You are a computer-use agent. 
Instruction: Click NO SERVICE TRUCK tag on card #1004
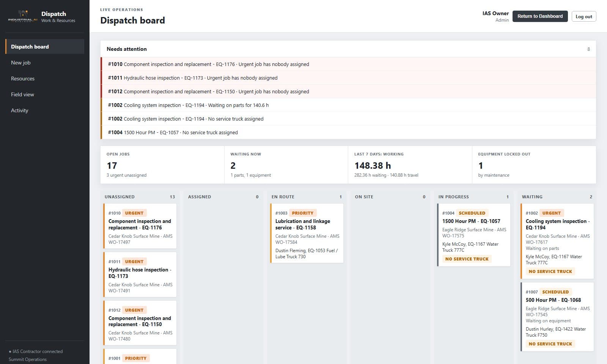(x=467, y=259)
